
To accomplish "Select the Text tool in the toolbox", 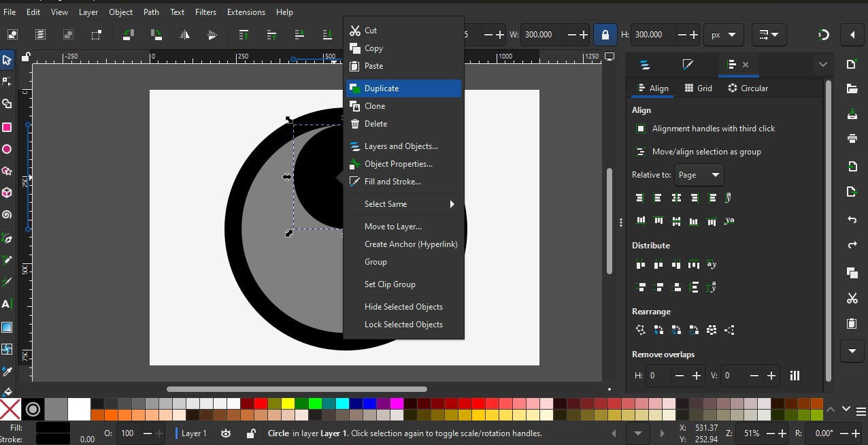I will 7,304.
